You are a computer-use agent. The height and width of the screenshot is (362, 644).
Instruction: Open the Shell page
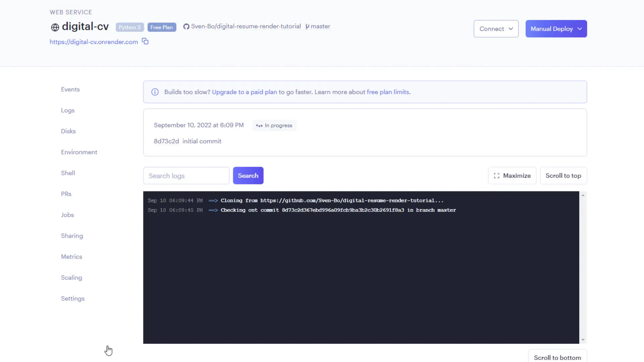[68, 173]
